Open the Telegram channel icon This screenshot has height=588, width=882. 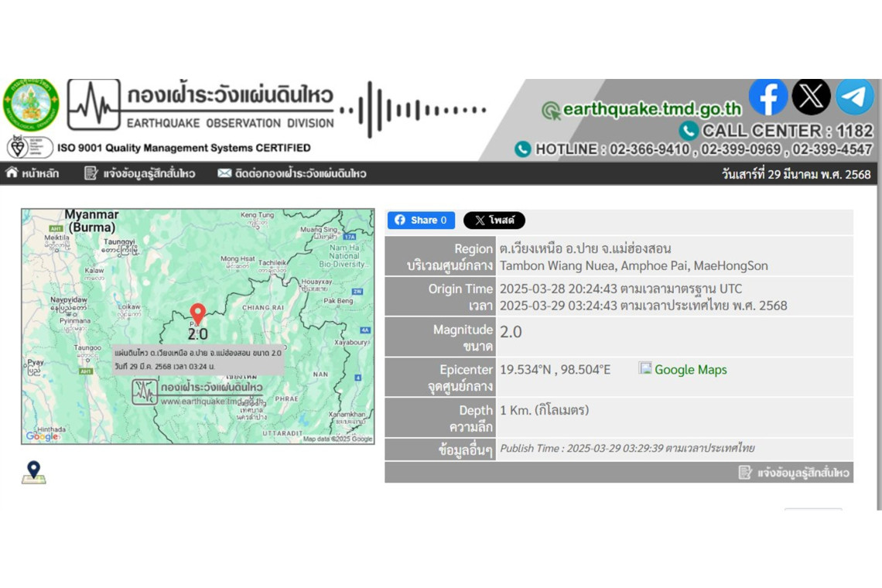pos(854,97)
